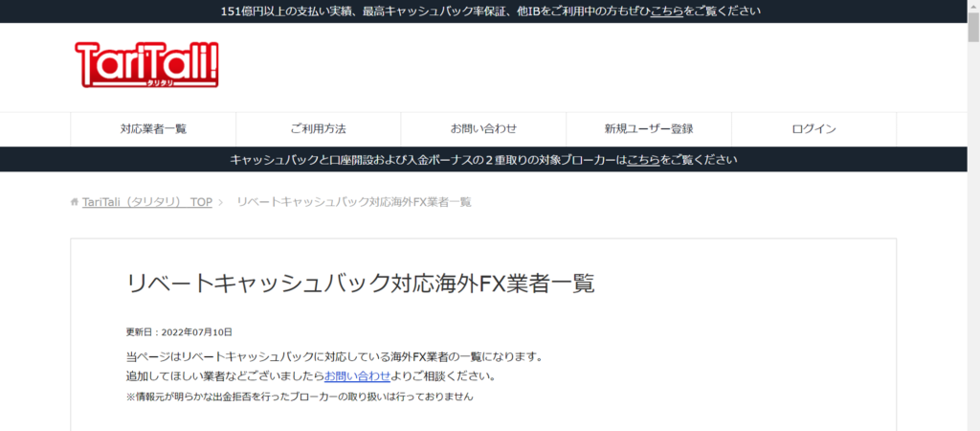
Task: Click the vertical scrollbar thumb
Action: [973, 26]
